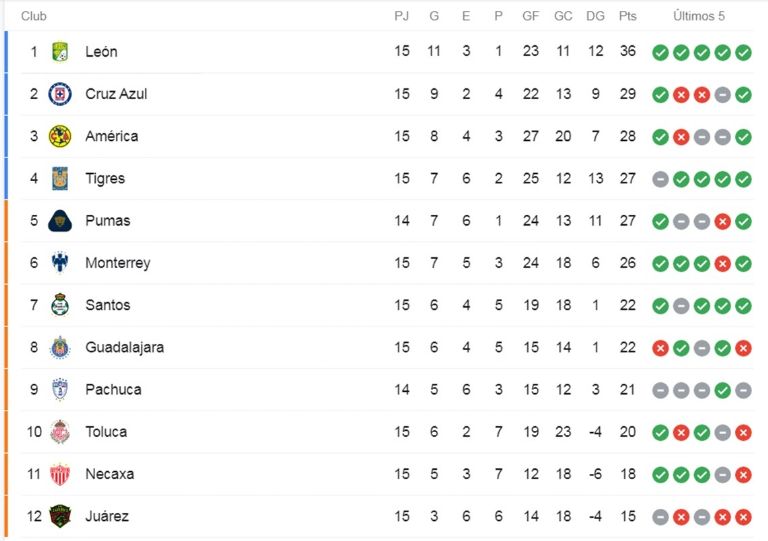Screen dimensions: 768x541
Task: Click León's most recent result icon
Action: (743, 53)
